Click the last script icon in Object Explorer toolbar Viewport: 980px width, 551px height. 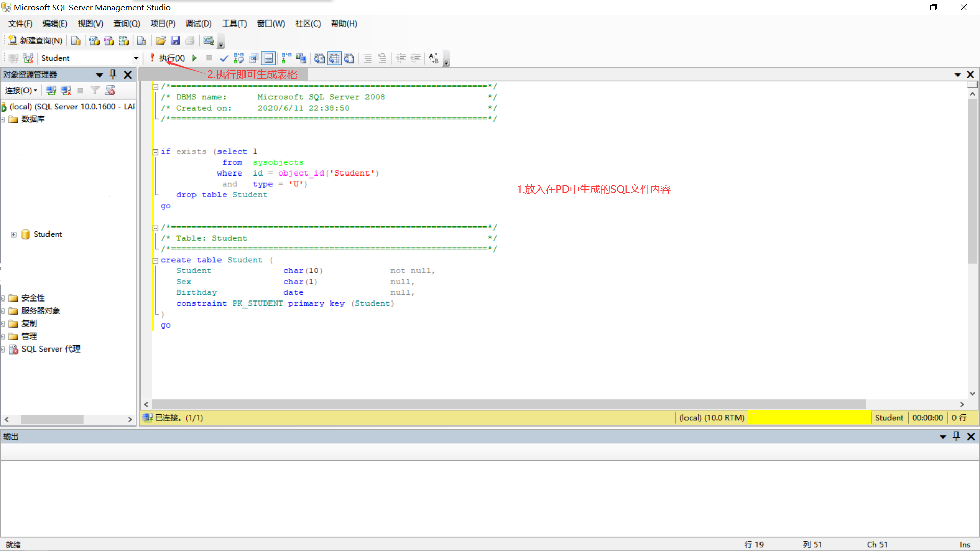pyautogui.click(x=110, y=90)
